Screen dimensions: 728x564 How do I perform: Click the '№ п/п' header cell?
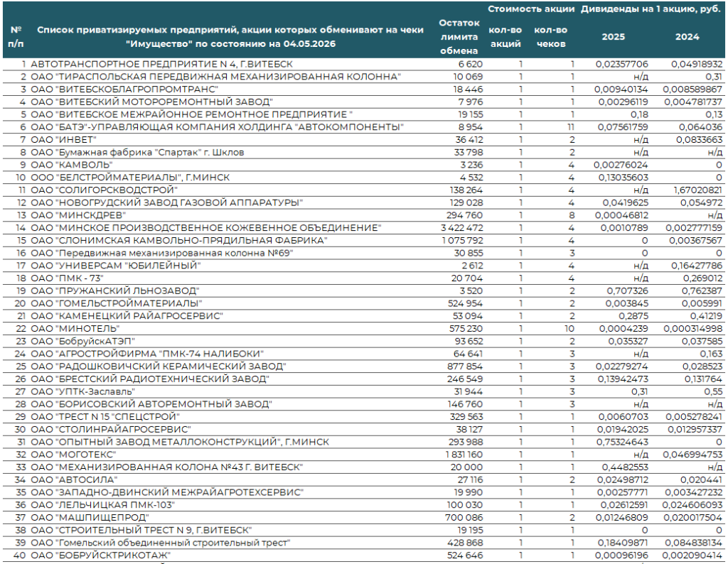(x=16, y=37)
